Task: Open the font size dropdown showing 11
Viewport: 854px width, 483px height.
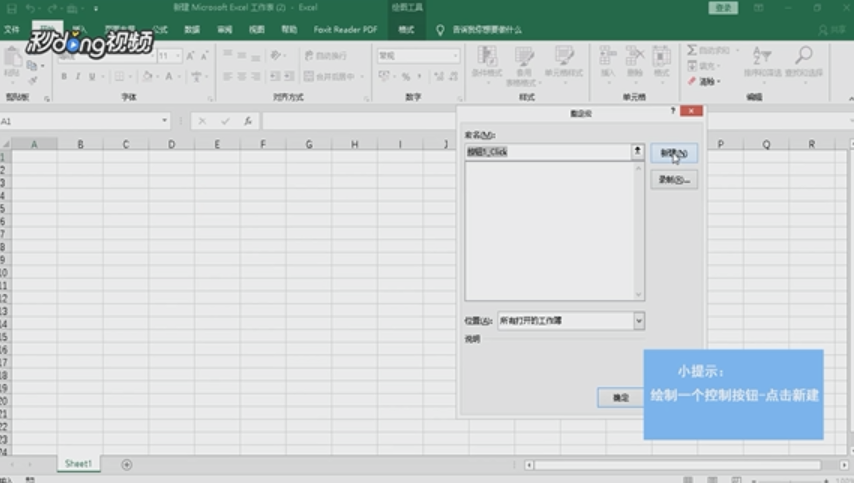Action: click(178, 56)
